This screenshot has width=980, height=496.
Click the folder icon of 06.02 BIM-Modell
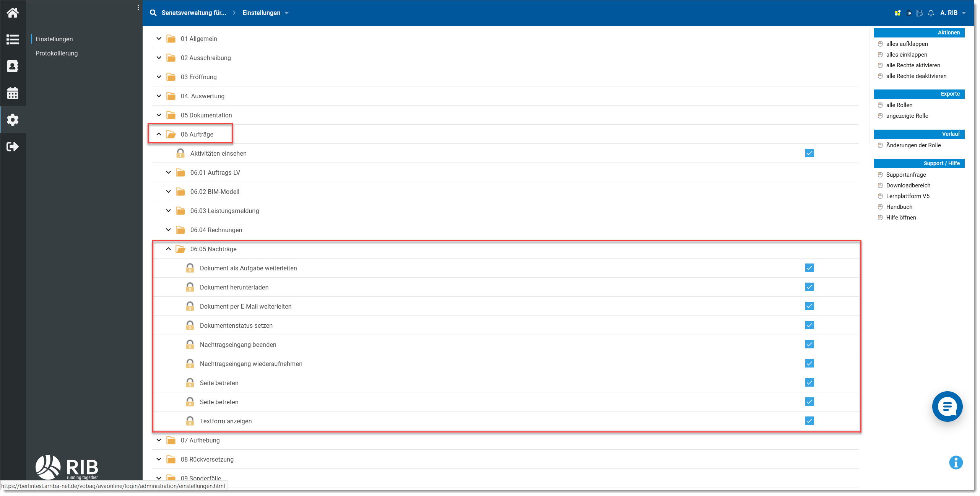[180, 192]
